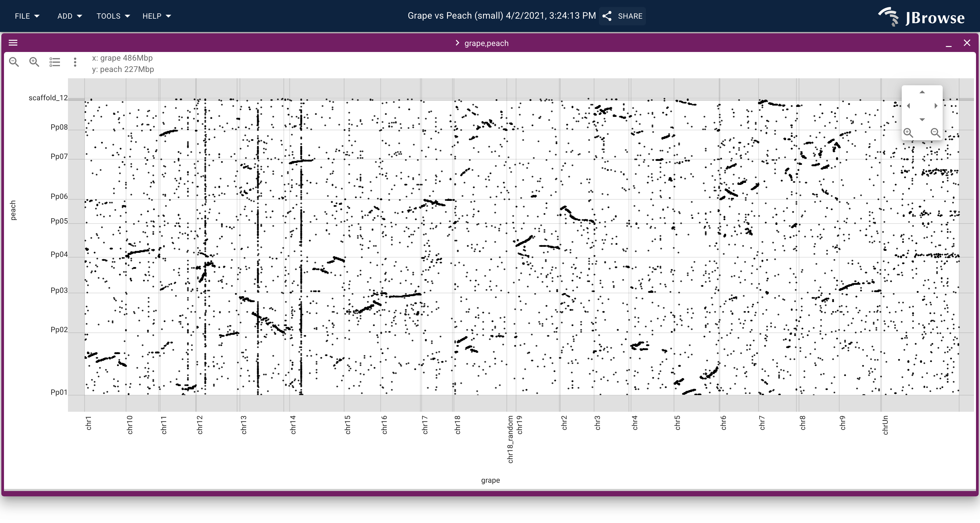Open the FILE menu
The width and height of the screenshot is (980, 523).
tap(27, 16)
